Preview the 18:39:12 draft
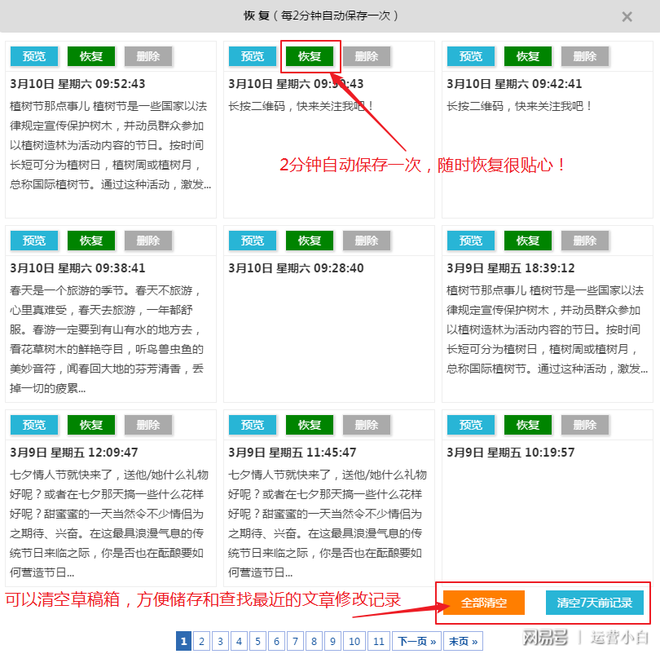660x654 pixels. click(x=471, y=241)
